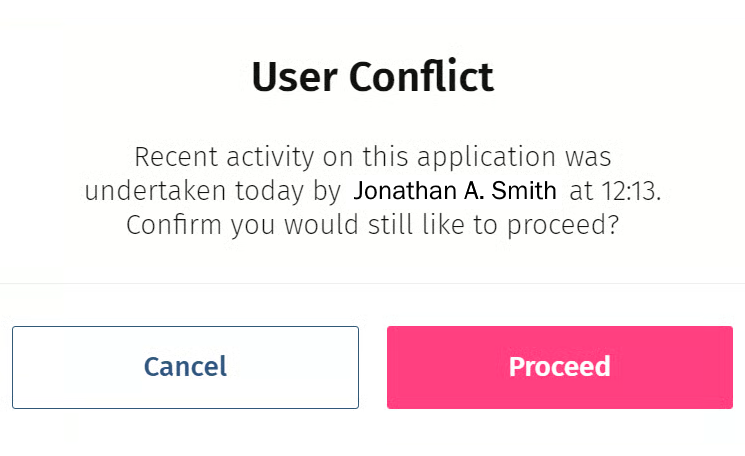Click the word "Recent" in the message

169,157
